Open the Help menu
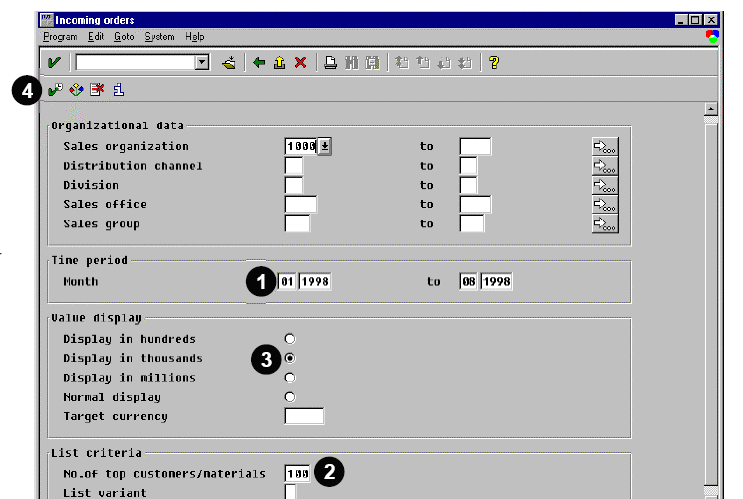This screenshot has height=499, width=743. [195, 36]
